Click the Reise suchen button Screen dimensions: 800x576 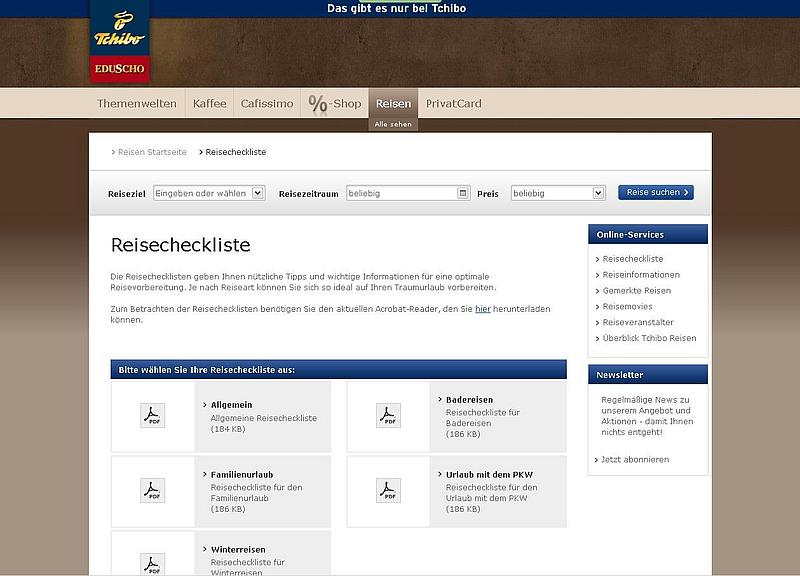656,192
